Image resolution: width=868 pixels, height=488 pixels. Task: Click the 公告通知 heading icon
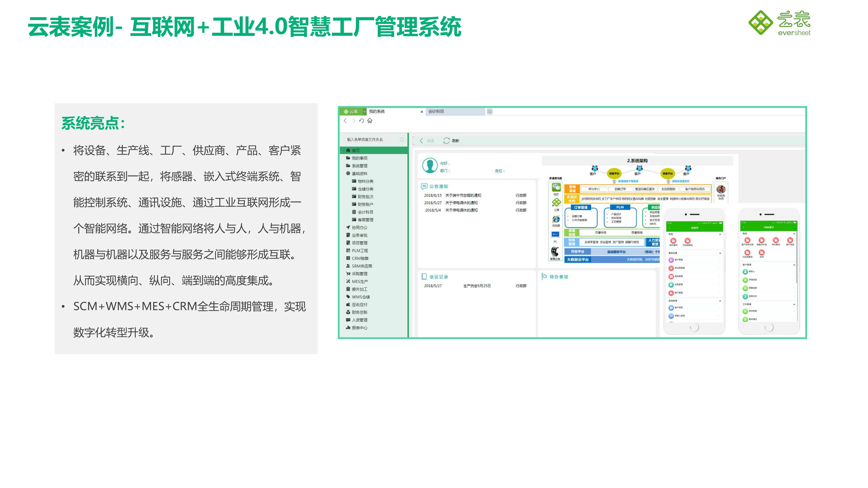point(424,186)
